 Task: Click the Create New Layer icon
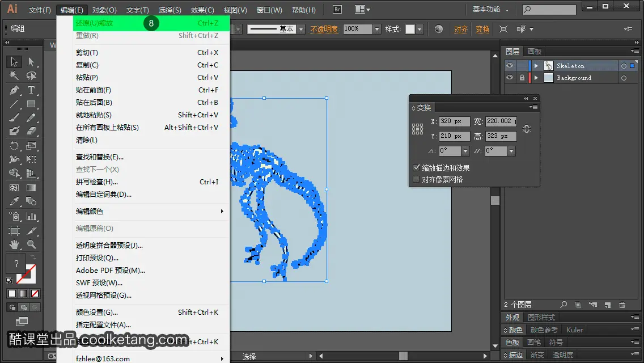tap(608, 305)
